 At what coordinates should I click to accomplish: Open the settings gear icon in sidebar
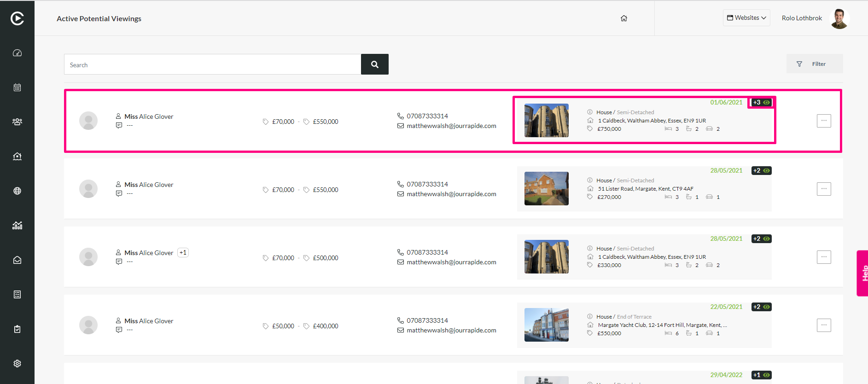[17, 364]
